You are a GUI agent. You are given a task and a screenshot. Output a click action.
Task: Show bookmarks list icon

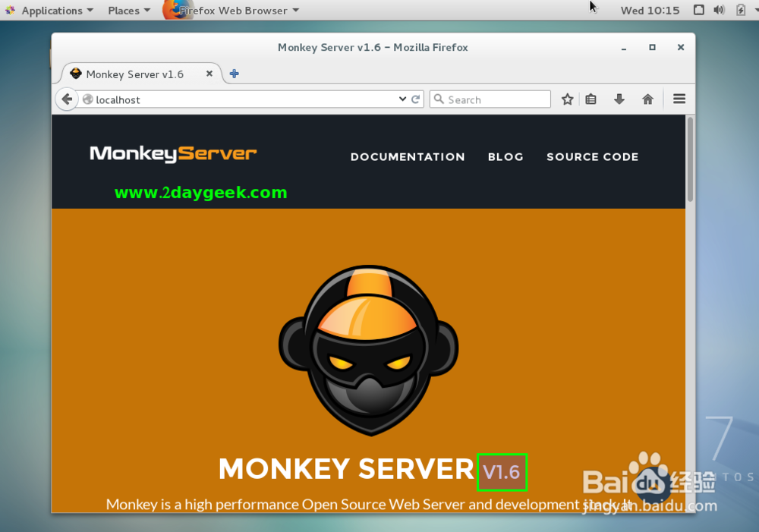click(x=591, y=99)
